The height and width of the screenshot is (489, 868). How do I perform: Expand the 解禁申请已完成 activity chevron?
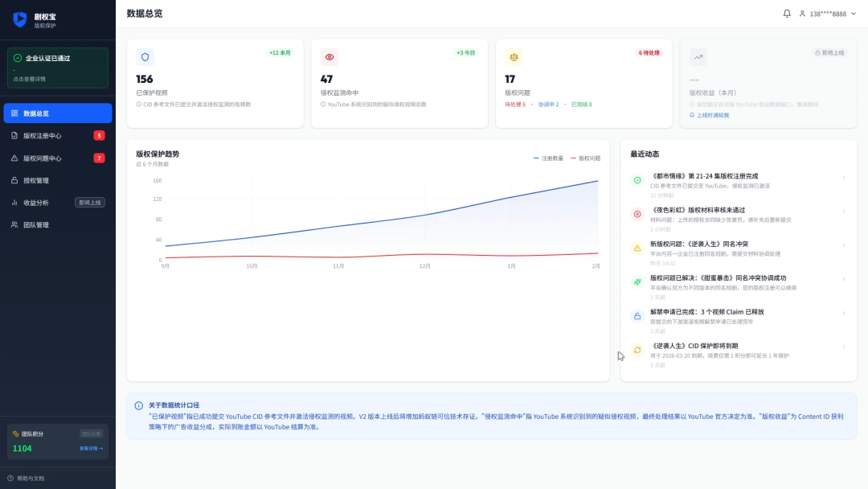tap(844, 314)
